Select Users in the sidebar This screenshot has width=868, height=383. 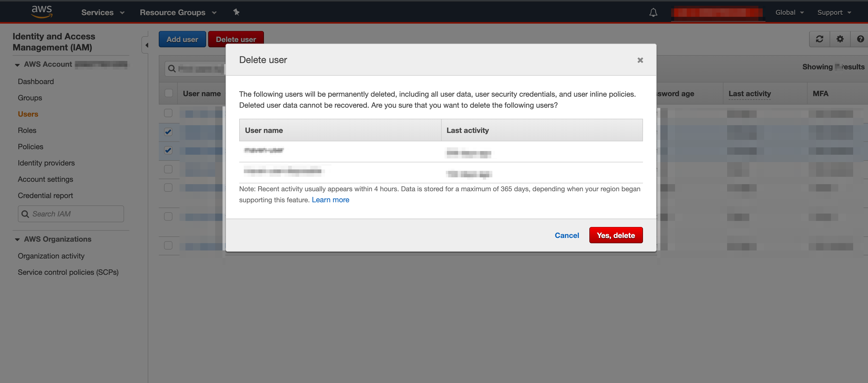click(28, 114)
